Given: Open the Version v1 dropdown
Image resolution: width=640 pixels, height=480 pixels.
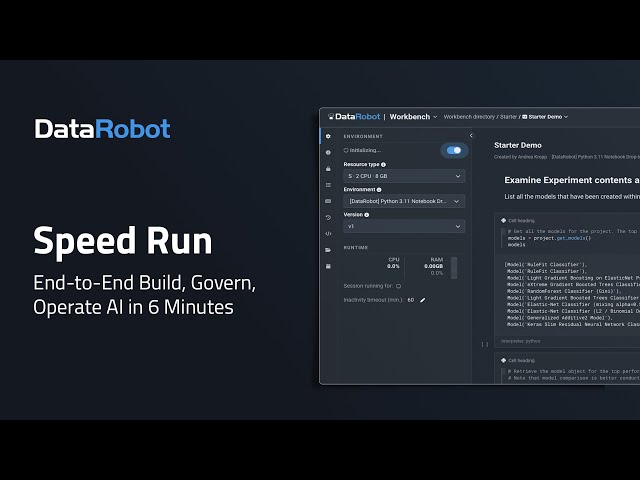Looking at the screenshot, I should 403,226.
